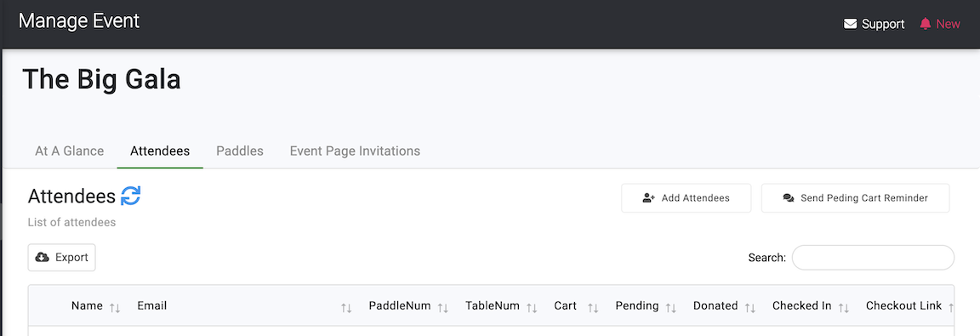Focus the attendee Search field
980x336 pixels.
tap(873, 257)
